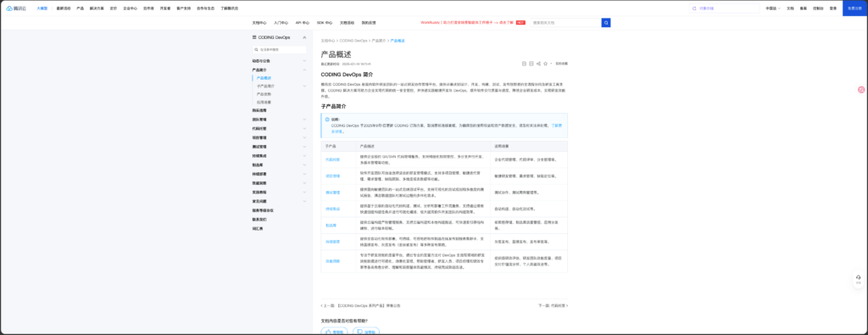The height and width of the screenshot is (335, 868).
Task: Expand the 实践教程 sidebar chevron
Action: click(304, 192)
